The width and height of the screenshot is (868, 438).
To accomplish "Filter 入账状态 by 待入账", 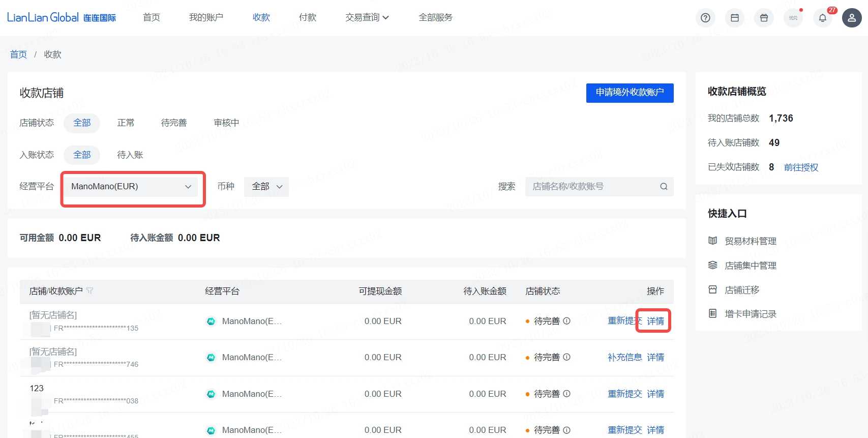I will coord(130,155).
